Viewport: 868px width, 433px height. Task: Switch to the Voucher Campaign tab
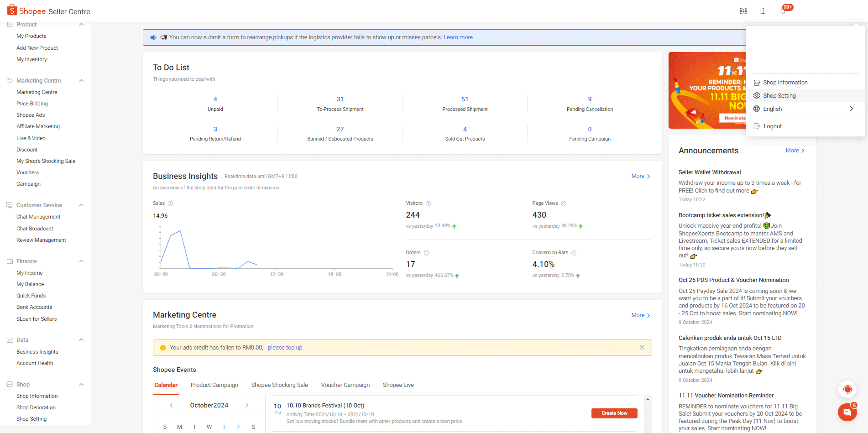pos(345,385)
